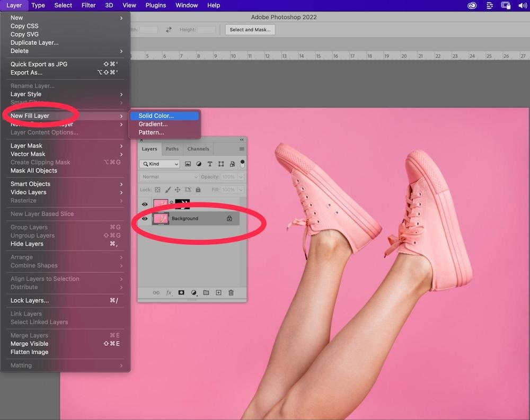Select the Gradient fill layer option
This screenshot has width=530, height=420.
pyautogui.click(x=153, y=124)
